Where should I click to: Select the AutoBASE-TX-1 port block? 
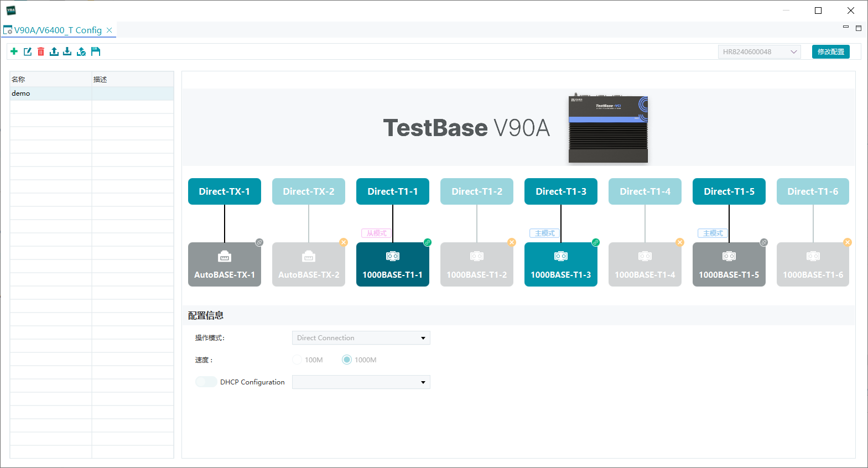[x=225, y=264]
